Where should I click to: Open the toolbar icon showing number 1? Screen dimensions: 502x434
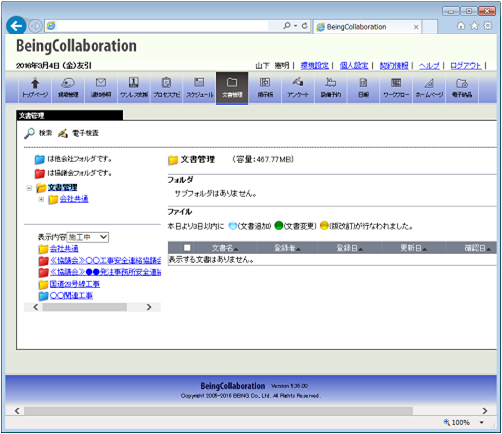tap(134, 87)
